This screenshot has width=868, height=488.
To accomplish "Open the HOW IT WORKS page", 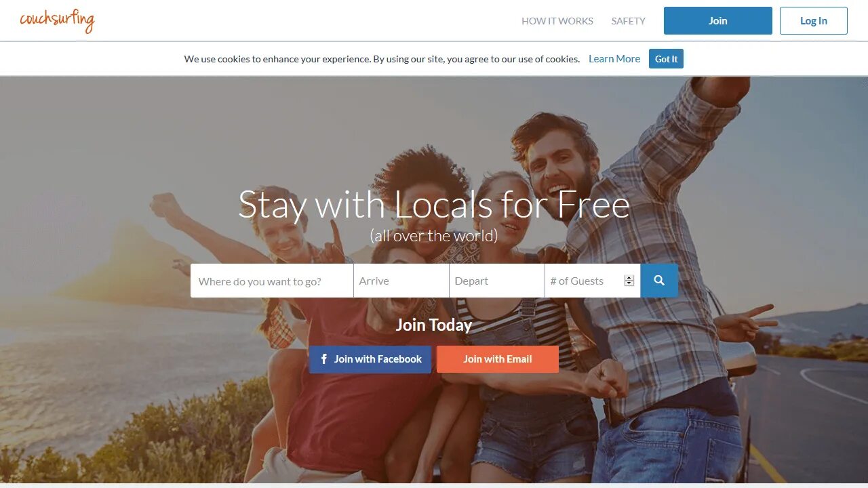I will (x=557, y=21).
